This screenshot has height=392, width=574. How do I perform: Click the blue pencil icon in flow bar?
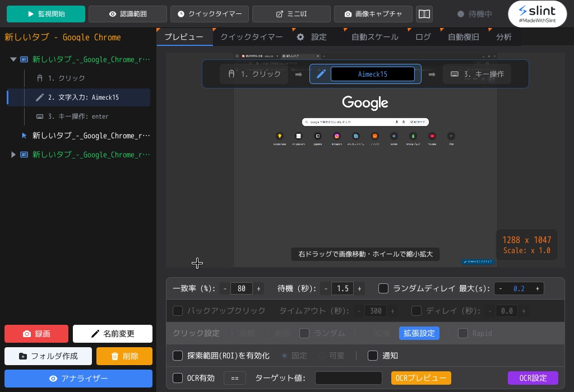pos(321,74)
